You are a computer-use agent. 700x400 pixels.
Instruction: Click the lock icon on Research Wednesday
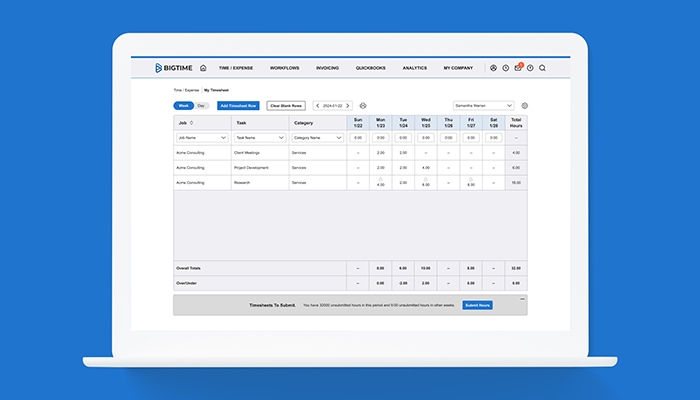click(426, 179)
